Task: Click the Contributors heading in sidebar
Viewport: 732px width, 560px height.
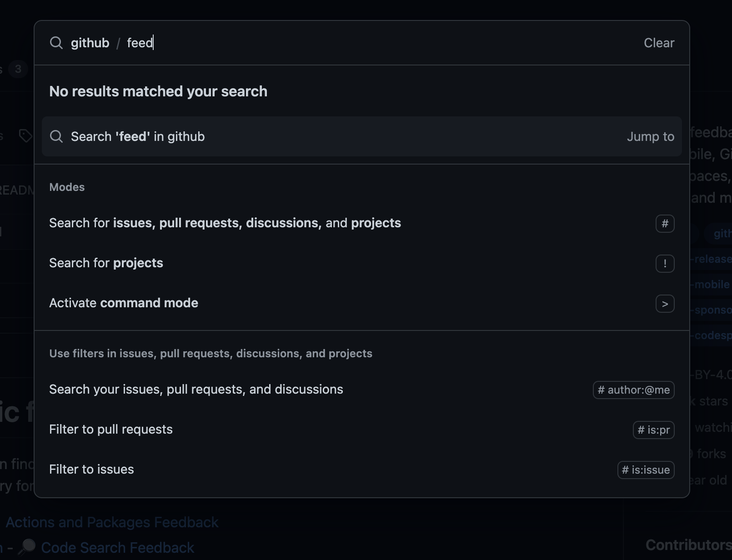Action: click(x=688, y=545)
